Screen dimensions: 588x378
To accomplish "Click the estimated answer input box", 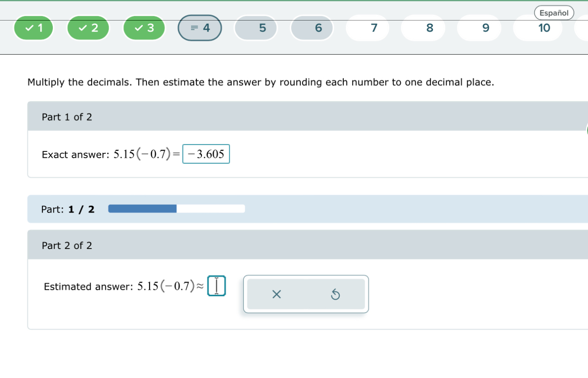I will coord(217,285).
